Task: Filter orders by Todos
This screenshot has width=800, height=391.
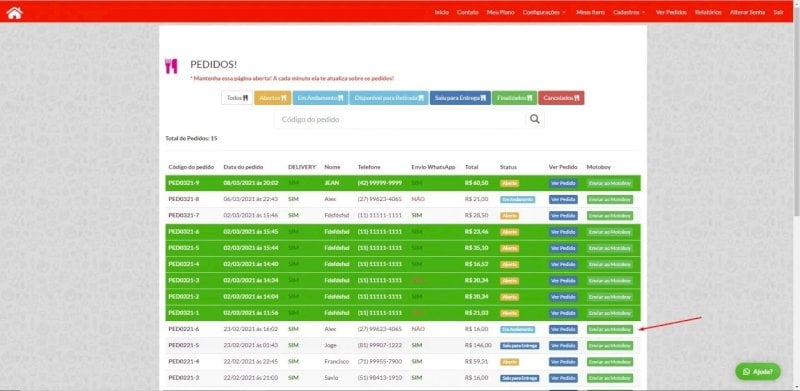Action: coord(237,97)
